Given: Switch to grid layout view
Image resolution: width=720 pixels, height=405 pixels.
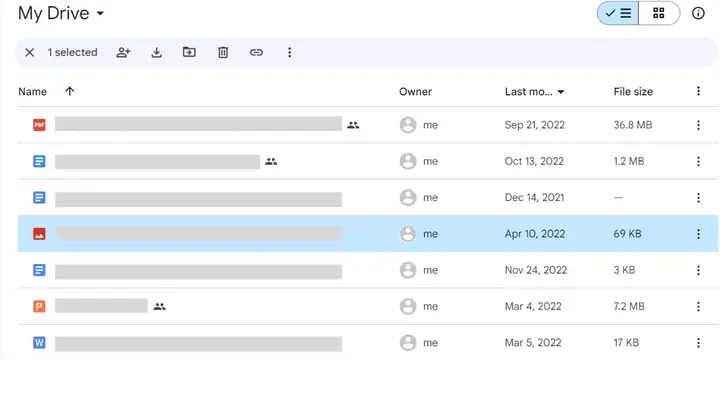Looking at the screenshot, I should pos(659,13).
